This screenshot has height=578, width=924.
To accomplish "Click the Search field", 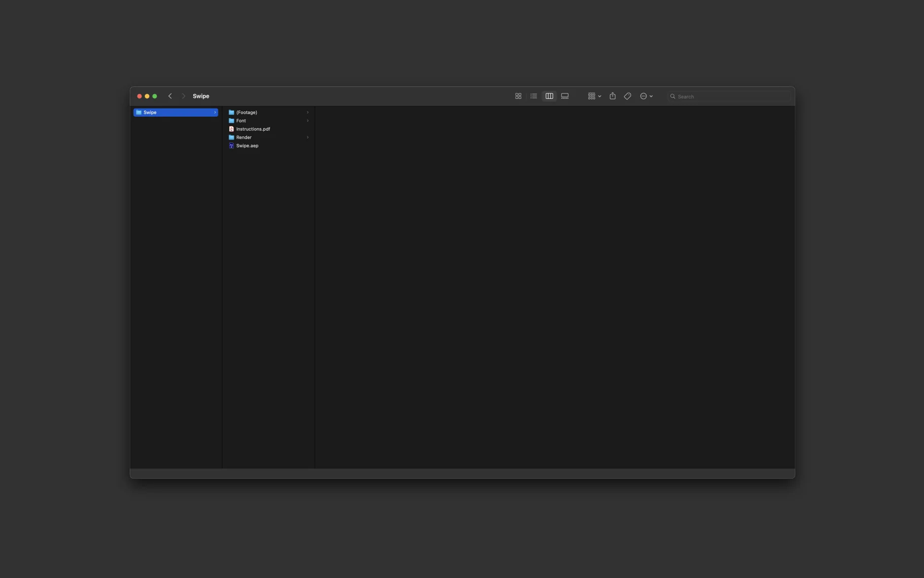I will point(729,96).
